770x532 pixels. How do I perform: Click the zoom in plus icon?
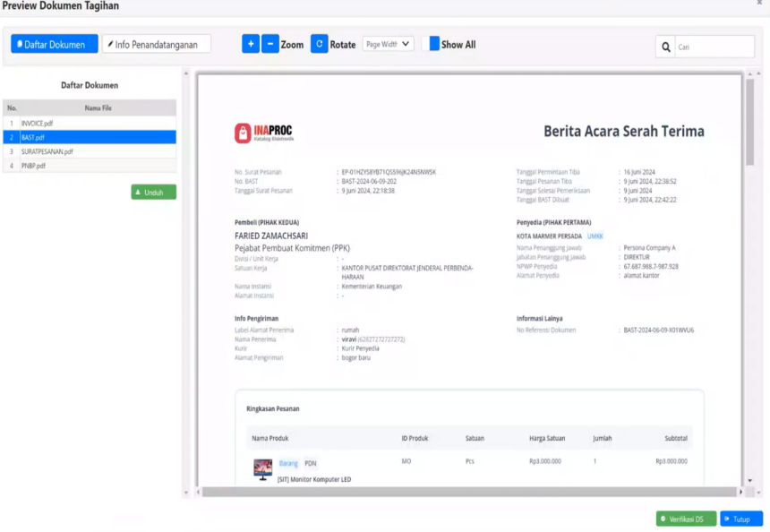[251, 44]
